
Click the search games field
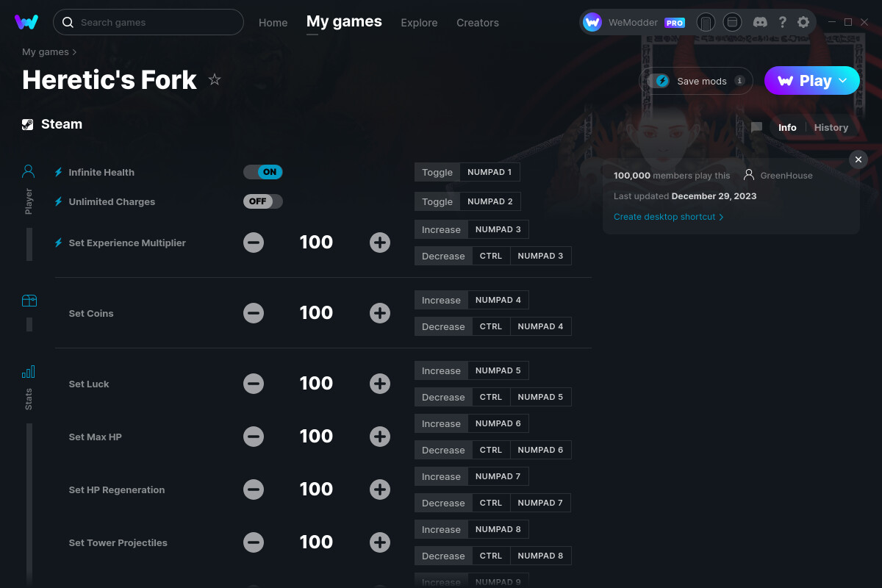click(x=147, y=22)
